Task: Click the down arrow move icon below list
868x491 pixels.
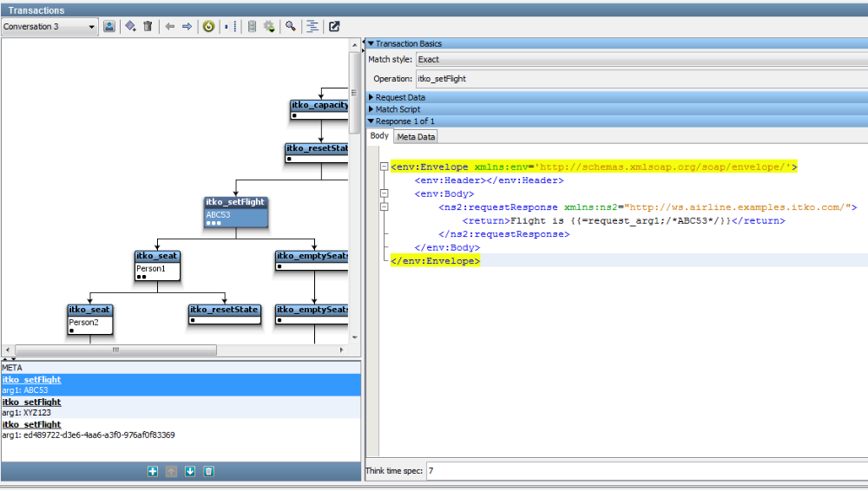Action: tap(190, 471)
